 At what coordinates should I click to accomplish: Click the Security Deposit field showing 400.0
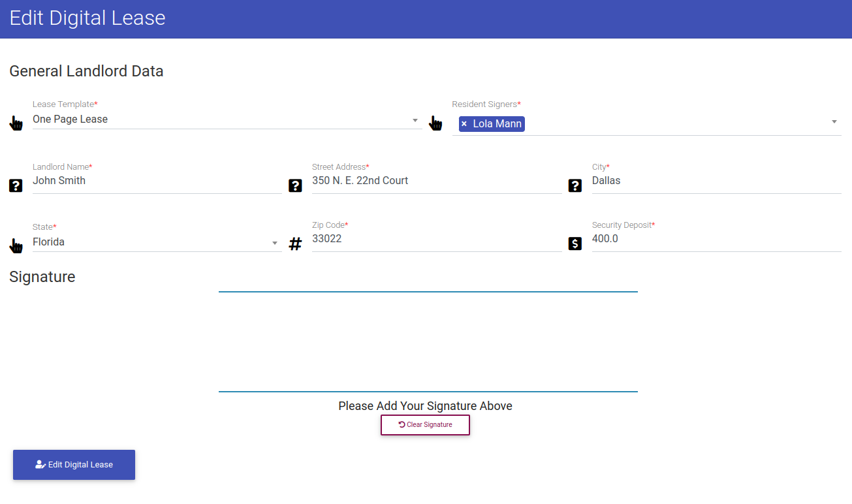coord(716,239)
